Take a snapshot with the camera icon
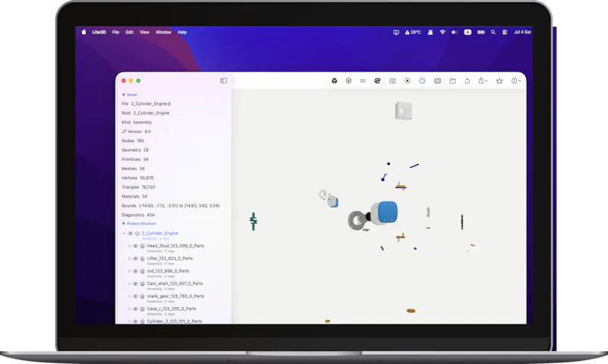 [392, 81]
